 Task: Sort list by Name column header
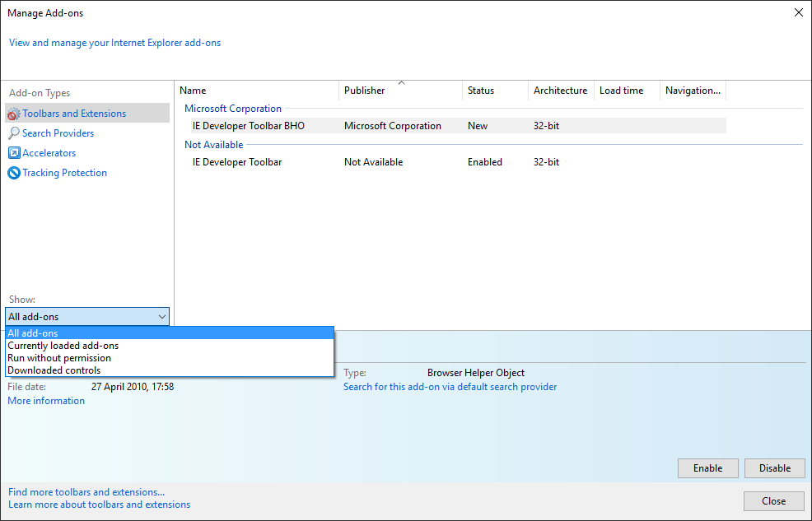257,91
